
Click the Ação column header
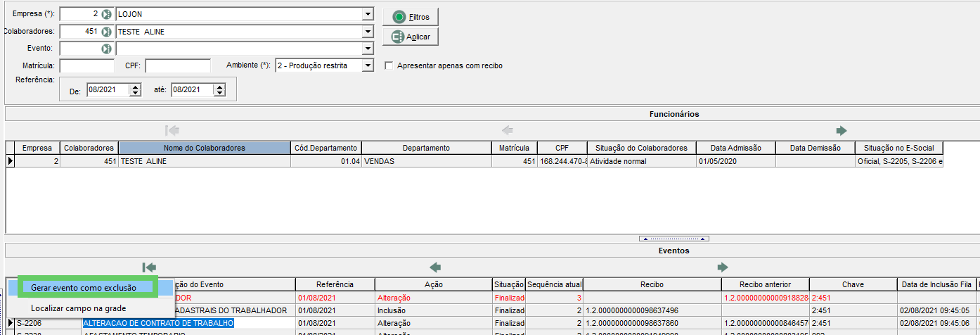click(x=433, y=284)
